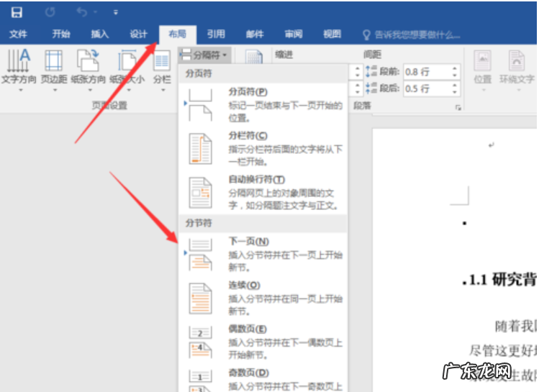Click the 告诉我您想要做什么 search box
The width and height of the screenshot is (539, 392).
tap(417, 35)
